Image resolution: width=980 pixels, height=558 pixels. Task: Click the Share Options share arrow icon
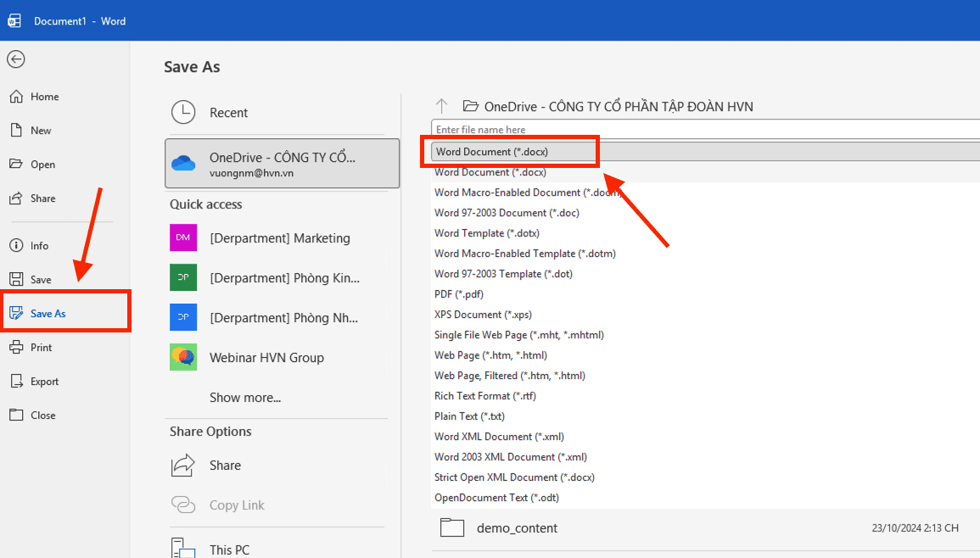click(183, 466)
